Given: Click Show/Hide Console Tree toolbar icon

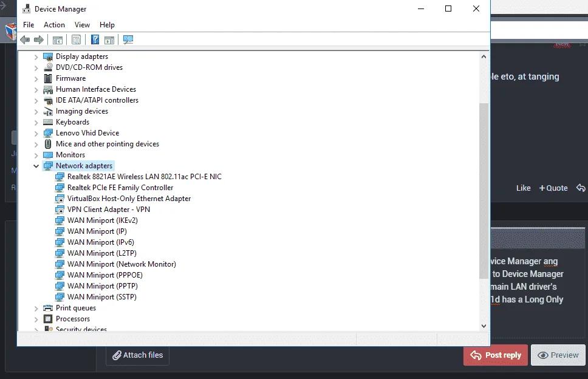Looking at the screenshot, I should click(x=57, y=39).
